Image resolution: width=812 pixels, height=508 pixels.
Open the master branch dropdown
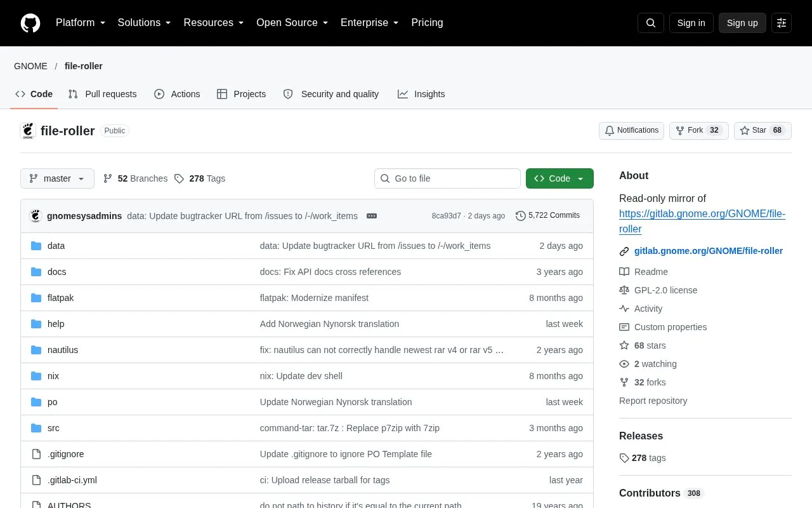(x=57, y=178)
